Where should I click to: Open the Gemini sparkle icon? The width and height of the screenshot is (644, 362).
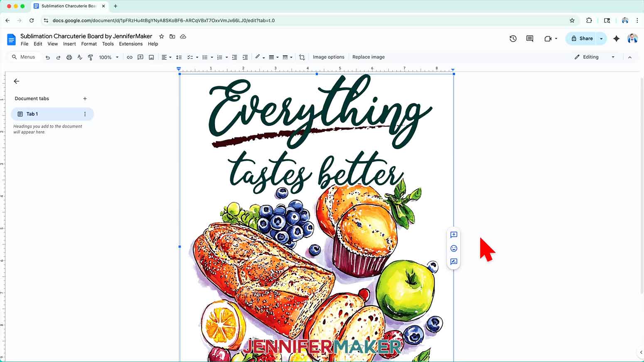(x=617, y=39)
